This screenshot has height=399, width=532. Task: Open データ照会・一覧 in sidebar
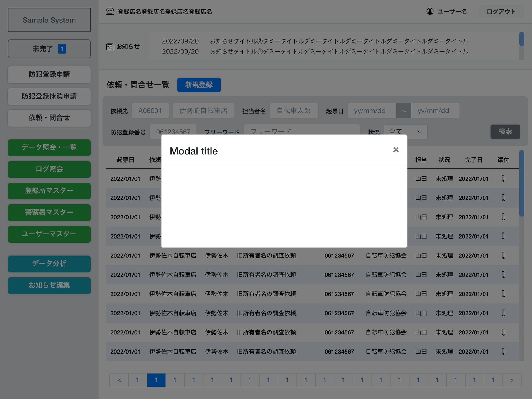(x=49, y=147)
